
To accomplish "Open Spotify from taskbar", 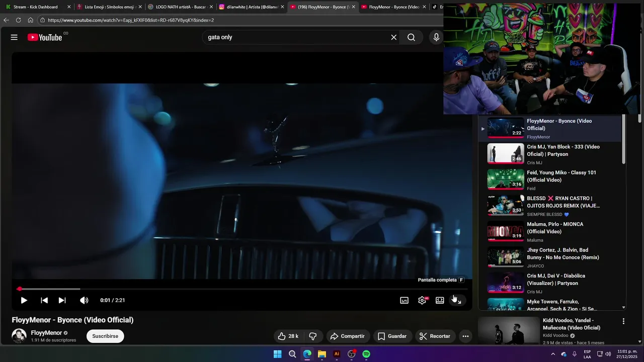I will click(366, 354).
